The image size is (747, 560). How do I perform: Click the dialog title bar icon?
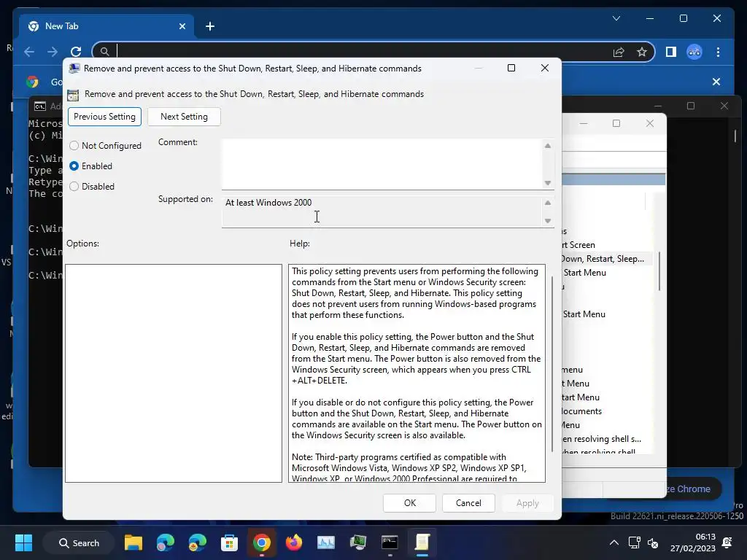click(74, 68)
